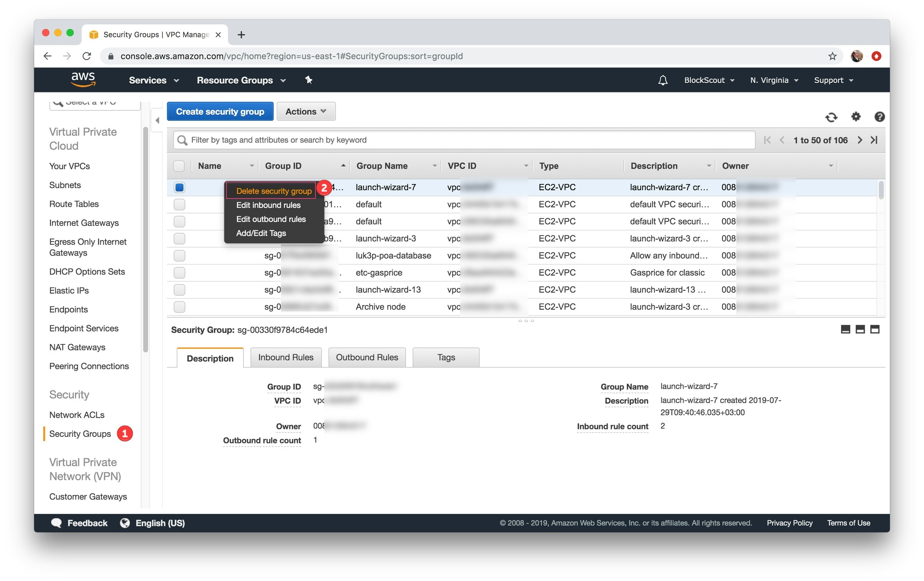Screen dimensions: 924x581
Task: Expand the N. Virginia region dropdown
Action: coord(774,80)
